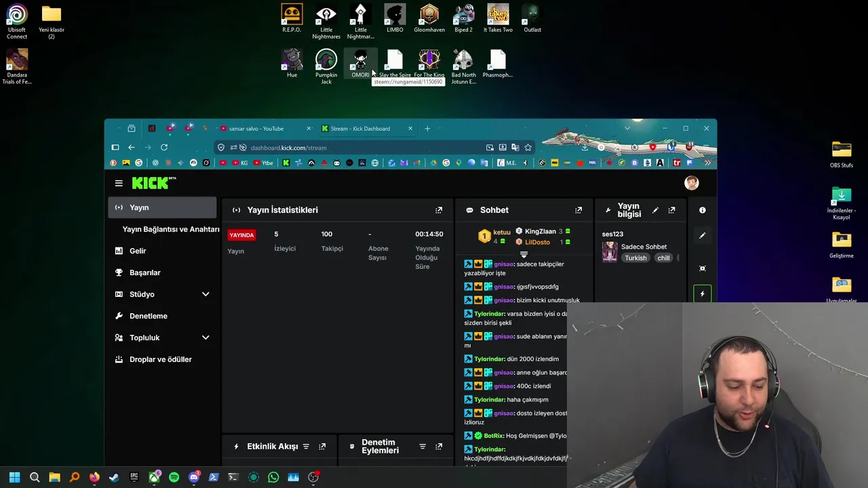Go back in browser
Image resolution: width=868 pixels, height=488 pixels.
point(132,147)
